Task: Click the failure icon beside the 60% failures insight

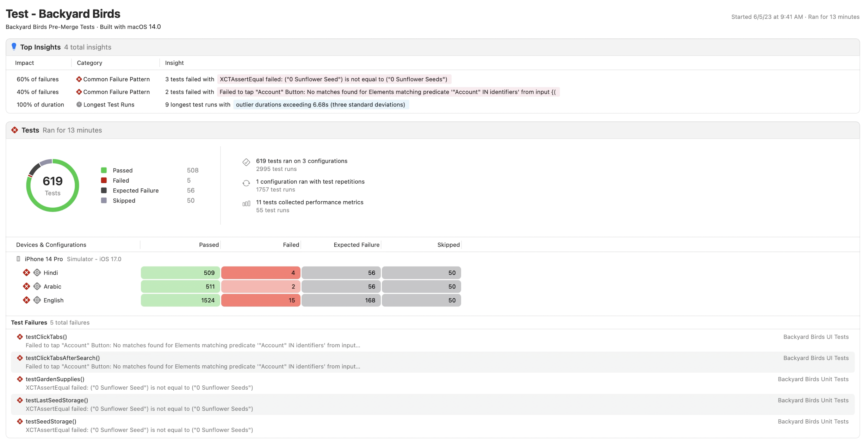Action: pos(79,79)
